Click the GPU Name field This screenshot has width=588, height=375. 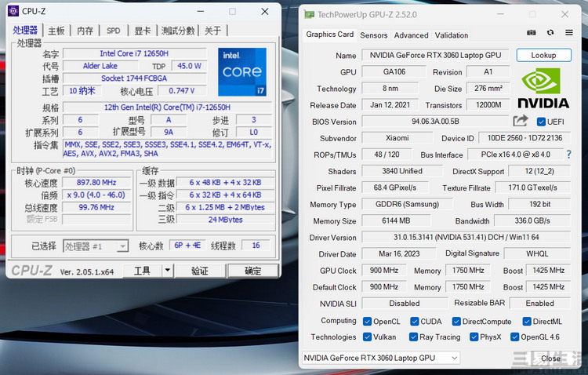435,55
